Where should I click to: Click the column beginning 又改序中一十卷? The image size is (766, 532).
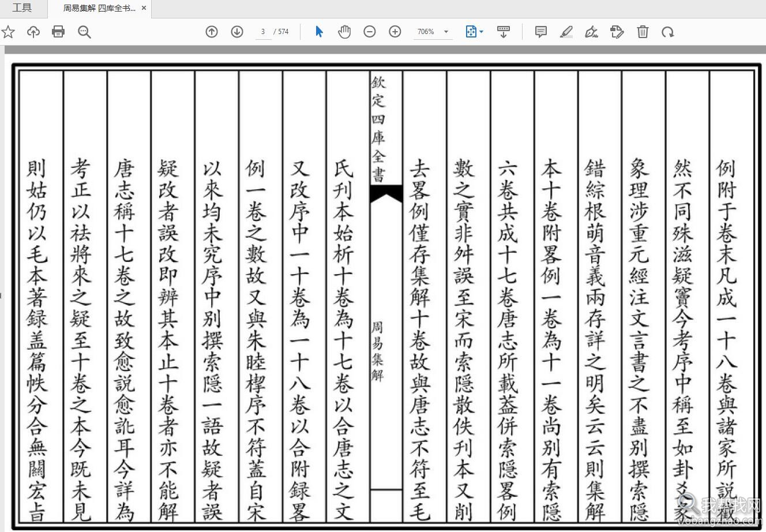pyautogui.click(x=301, y=340)
